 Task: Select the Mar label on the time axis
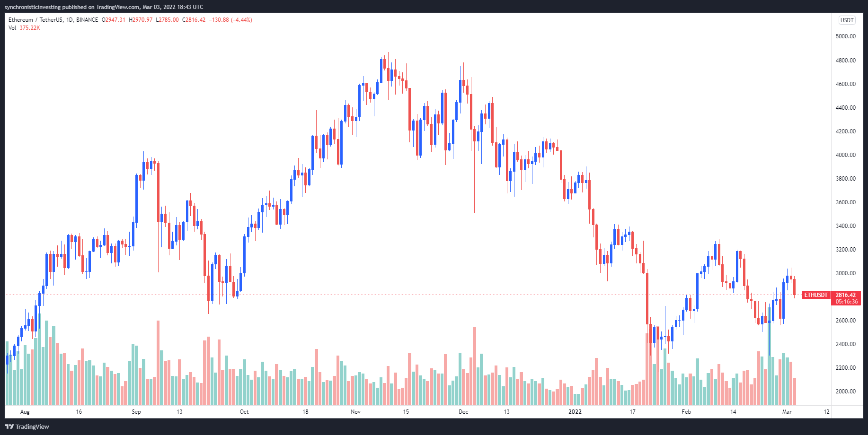(787, 412)
